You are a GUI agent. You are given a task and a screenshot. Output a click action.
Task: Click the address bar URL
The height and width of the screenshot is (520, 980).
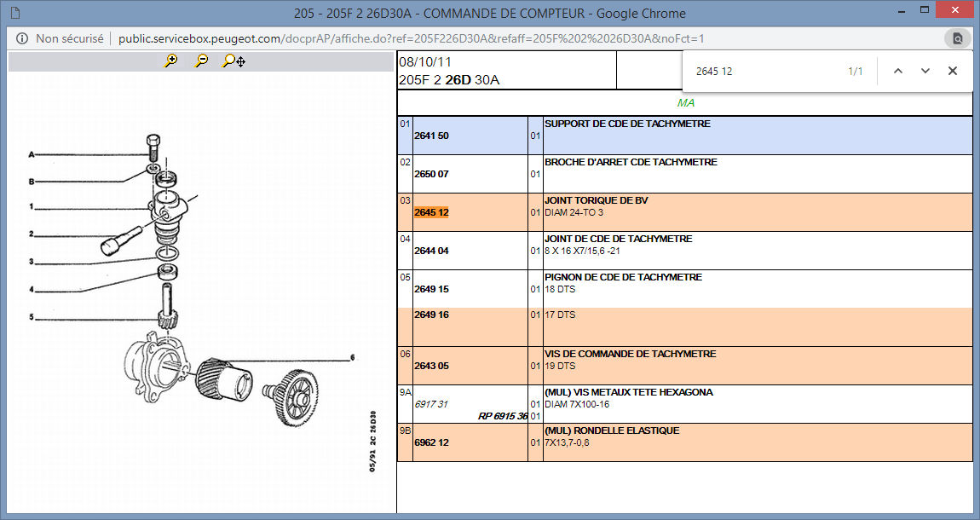(411, 38)
